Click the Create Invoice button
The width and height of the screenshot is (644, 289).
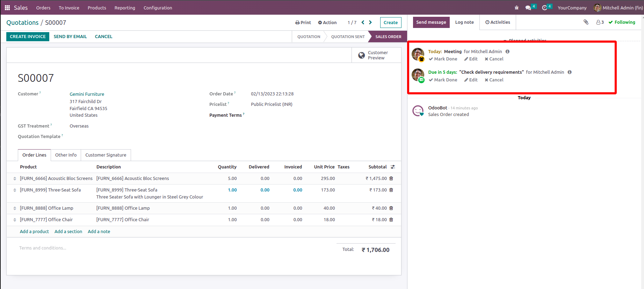[28, 37]
